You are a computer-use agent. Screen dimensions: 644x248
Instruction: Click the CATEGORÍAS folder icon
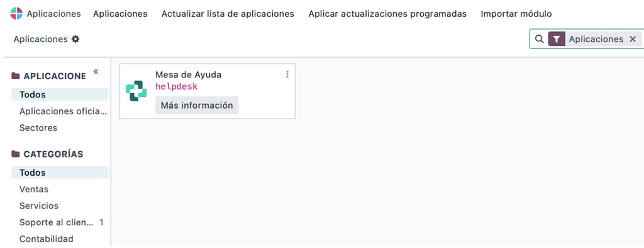click(x=16, y=154)
